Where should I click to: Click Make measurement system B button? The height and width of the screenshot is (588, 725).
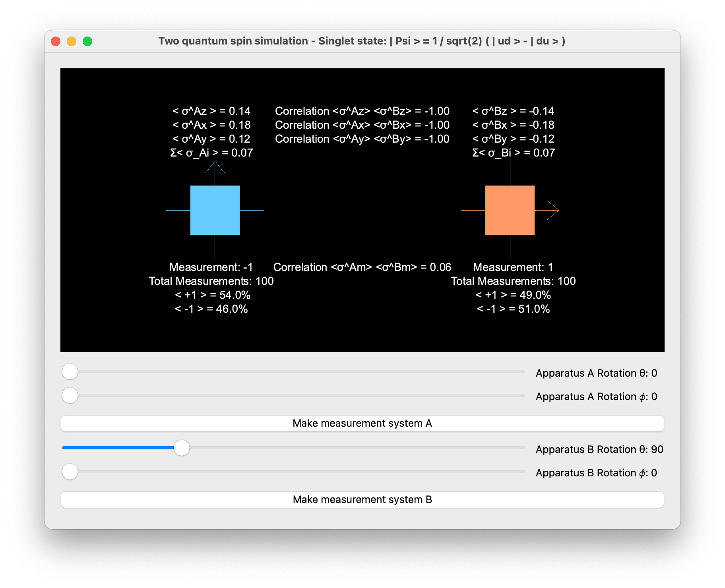(362, 499)
